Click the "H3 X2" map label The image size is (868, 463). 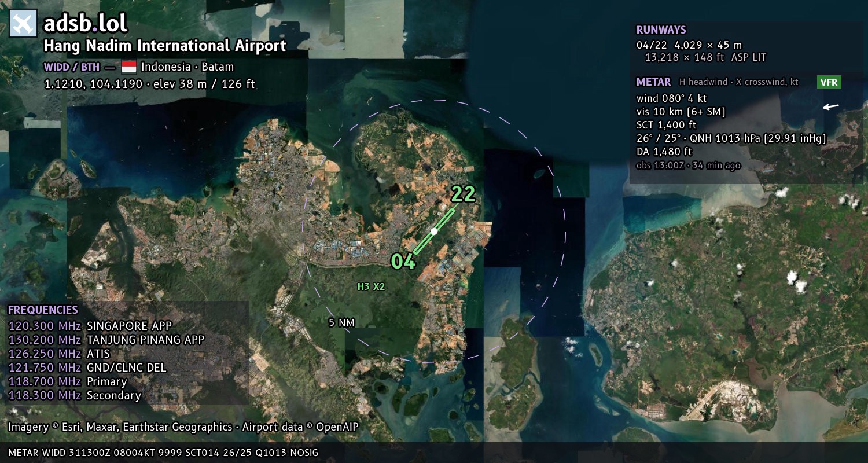pos(371,286)
